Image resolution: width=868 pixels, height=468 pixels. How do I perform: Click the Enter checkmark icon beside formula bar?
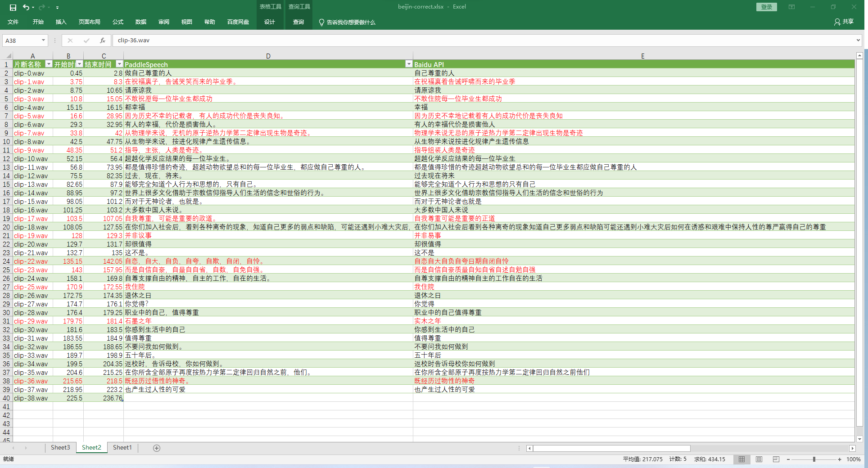86,40
